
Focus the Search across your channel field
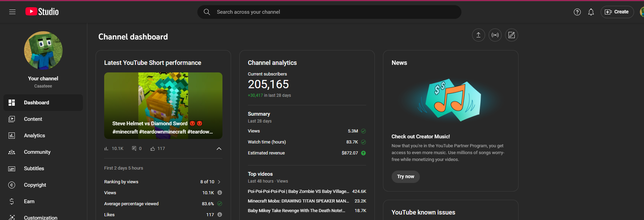point(329,12)
